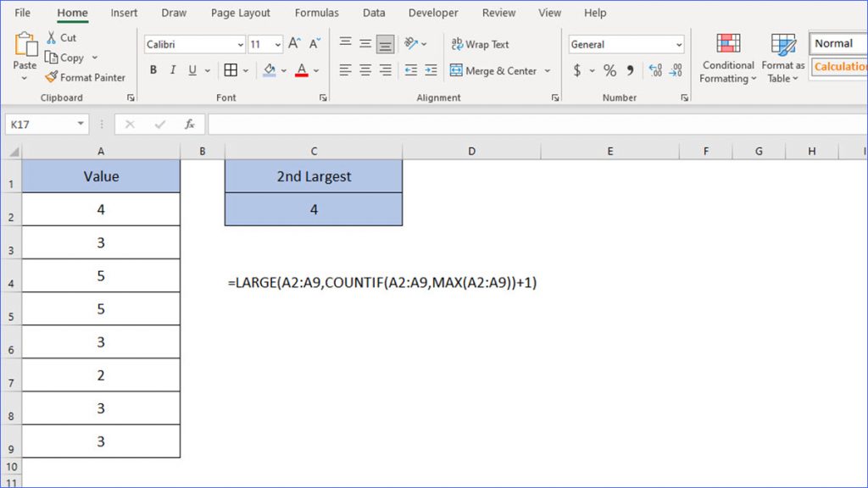Switch to the Formulas ribbon tab
Image resolution: width=868 pixels, height=488 pixels.
pos(316,13)
